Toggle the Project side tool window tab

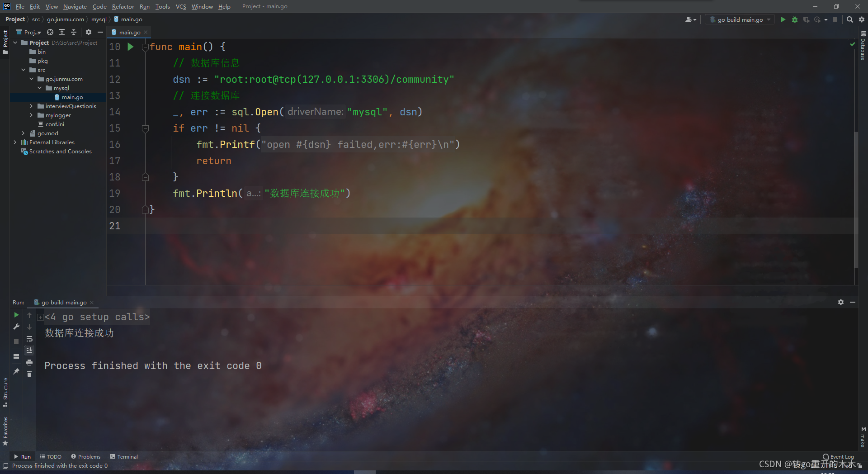pyautogui.click(x=5, y=42)
